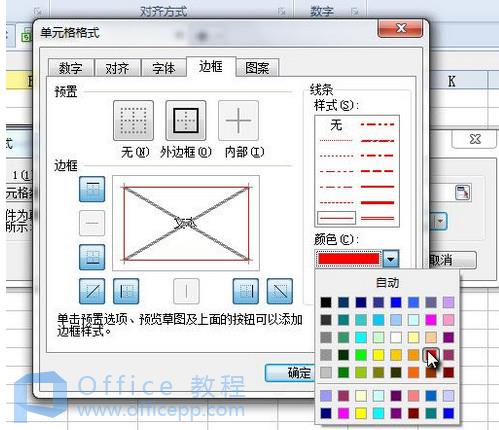Switch to the 边框 tab
The width and height of the screenshot is (499, 430).
click(x=211, y=67)
